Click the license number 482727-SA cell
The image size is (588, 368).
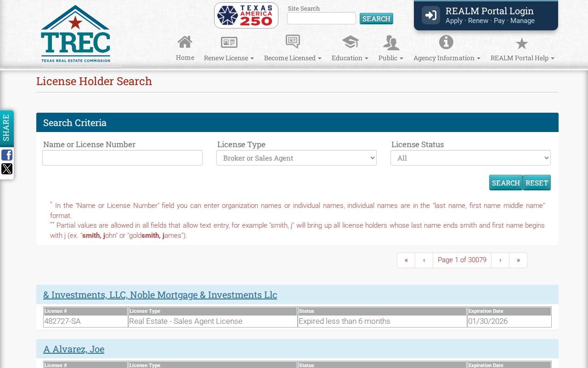(x=85, y=321)
